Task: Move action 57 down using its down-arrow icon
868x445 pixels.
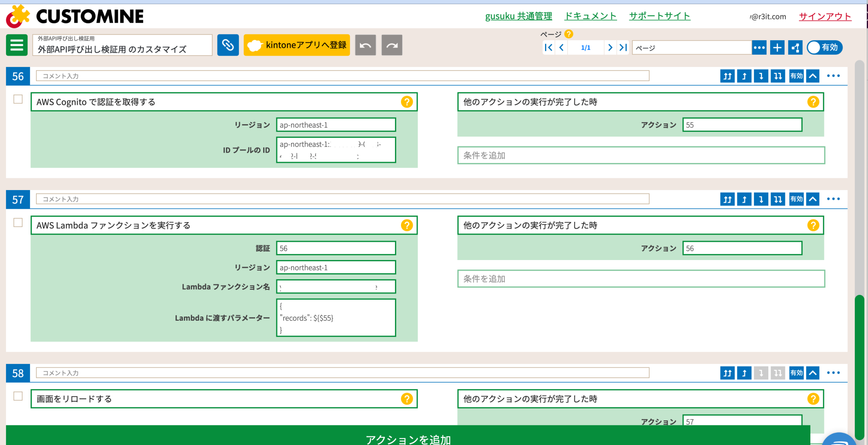Action: click(761, 199)
